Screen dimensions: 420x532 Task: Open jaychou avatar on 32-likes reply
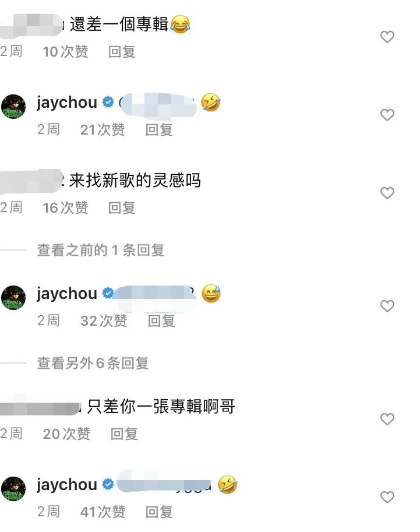[x=13, y=298]
